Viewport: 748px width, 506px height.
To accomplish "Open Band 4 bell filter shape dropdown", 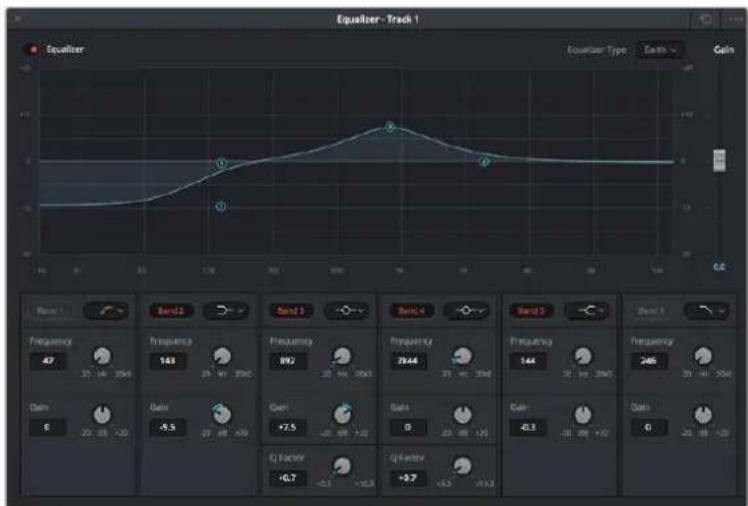I will pos(467,311).
